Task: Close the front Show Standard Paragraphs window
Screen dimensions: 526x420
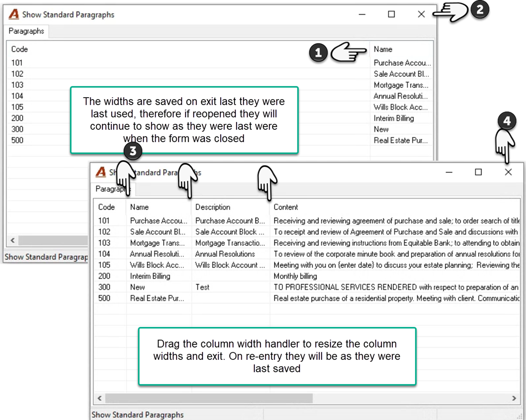Action: [508, 172]
